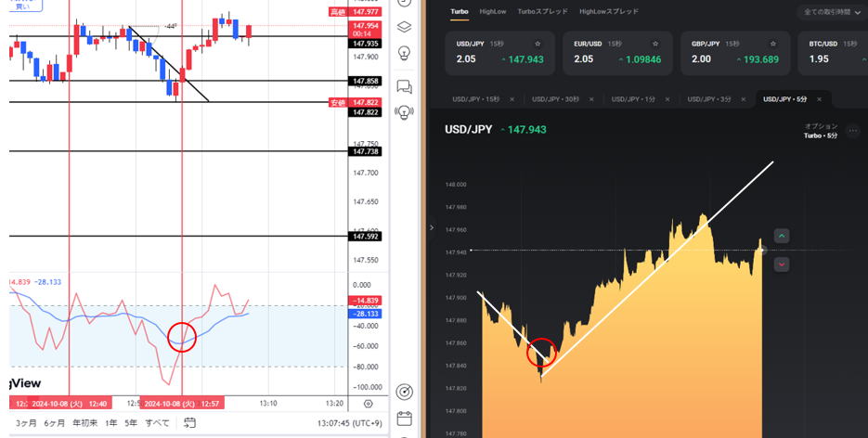Toggle the EUR/USD card favorite star
The height and width of the screenshot is (438, 868).
pyautogui.click(x=655, y=44)
